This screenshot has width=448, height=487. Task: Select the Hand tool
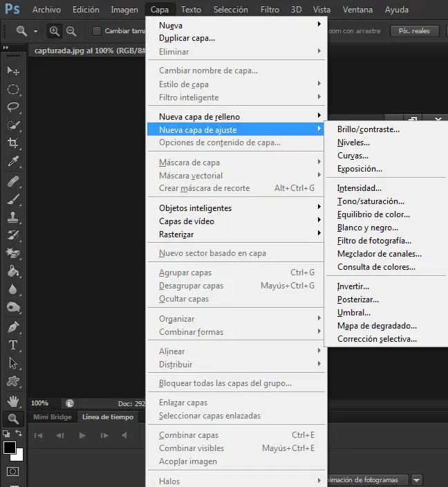coord(13,401)
